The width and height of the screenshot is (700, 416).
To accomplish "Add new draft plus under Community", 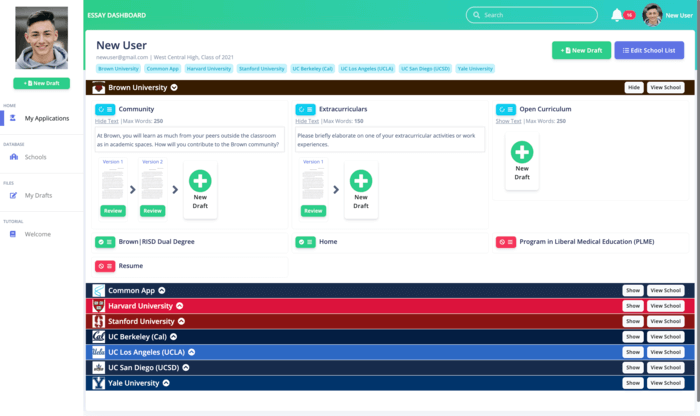I will pyautogui.click(x=200, y=181).
